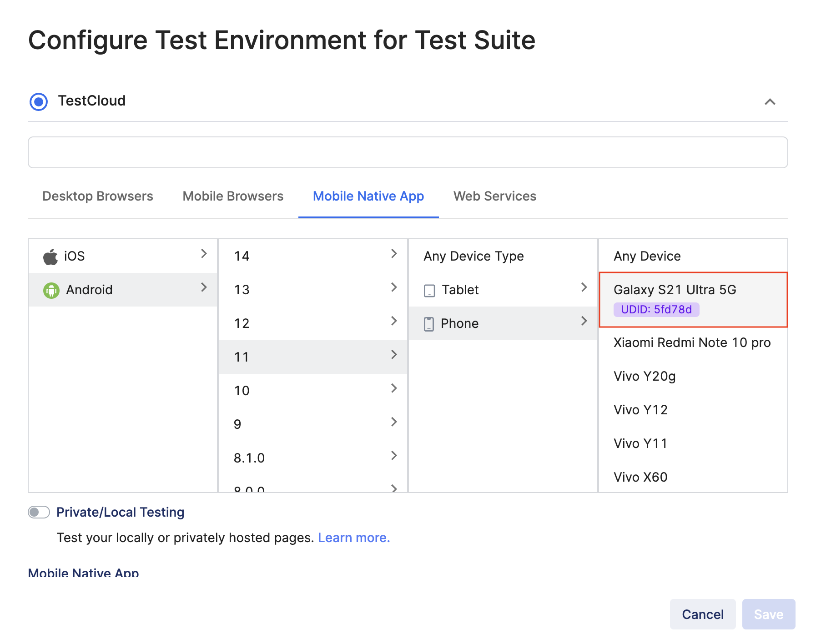Click the Cancel button
Image resolution: width=816 pixels, height=644 pixels.
point(702,614)
